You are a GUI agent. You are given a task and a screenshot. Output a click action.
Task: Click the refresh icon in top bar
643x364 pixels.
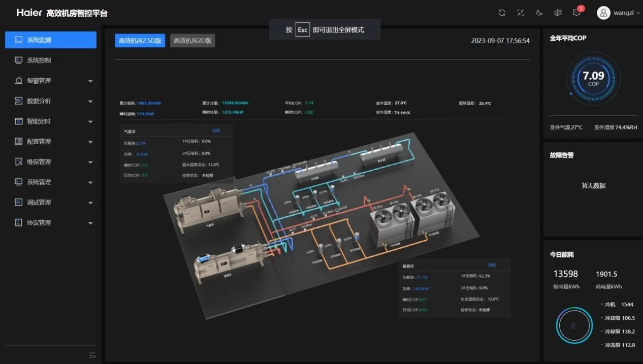(x=502, y=13)
